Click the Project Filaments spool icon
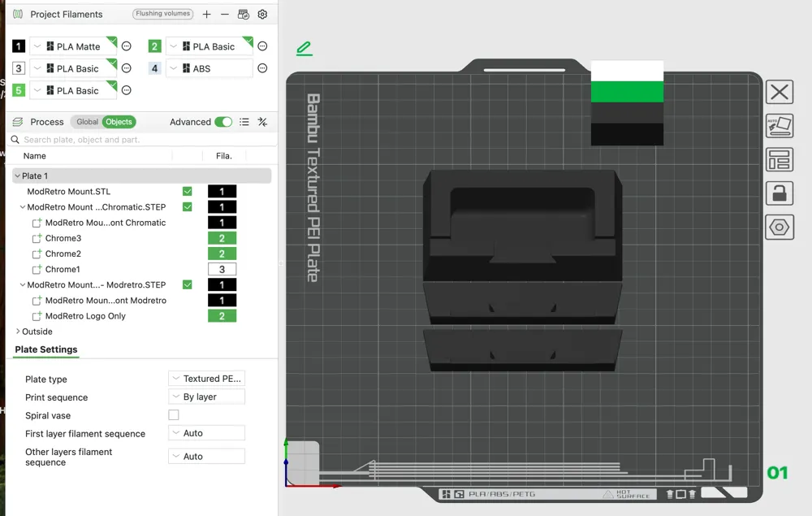 (18, 14)
